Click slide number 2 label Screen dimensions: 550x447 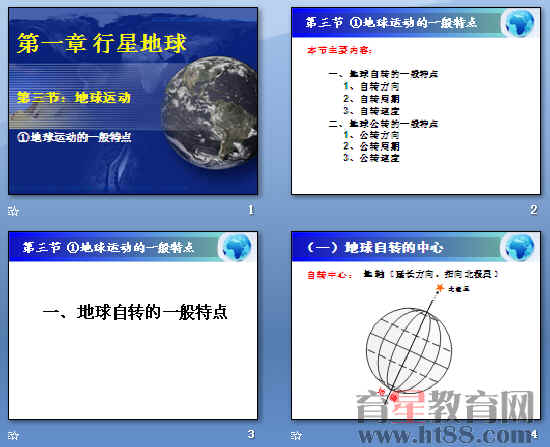point(534,210)
